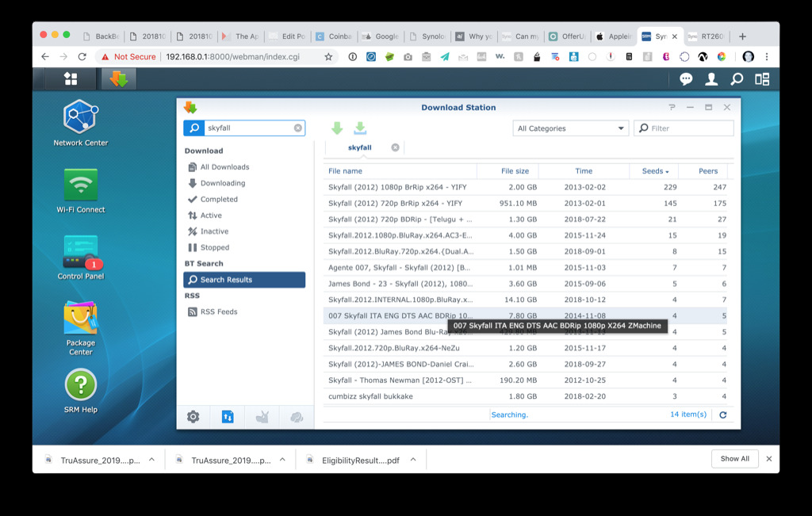
Task: Select Skyfall.2012.720p.BluRay.x264-NeZu row
Action: [x=525, y=348]
